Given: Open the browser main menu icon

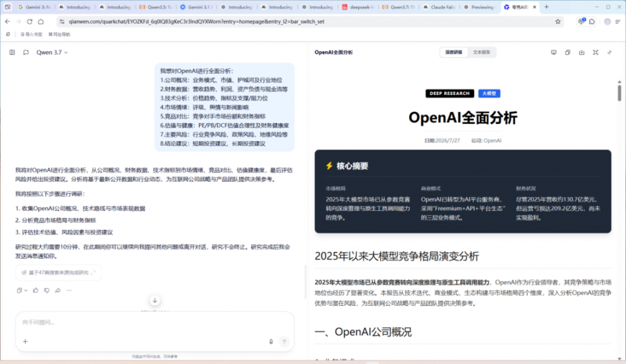Looking at the screenshot, I should click(x=618, y=21).
